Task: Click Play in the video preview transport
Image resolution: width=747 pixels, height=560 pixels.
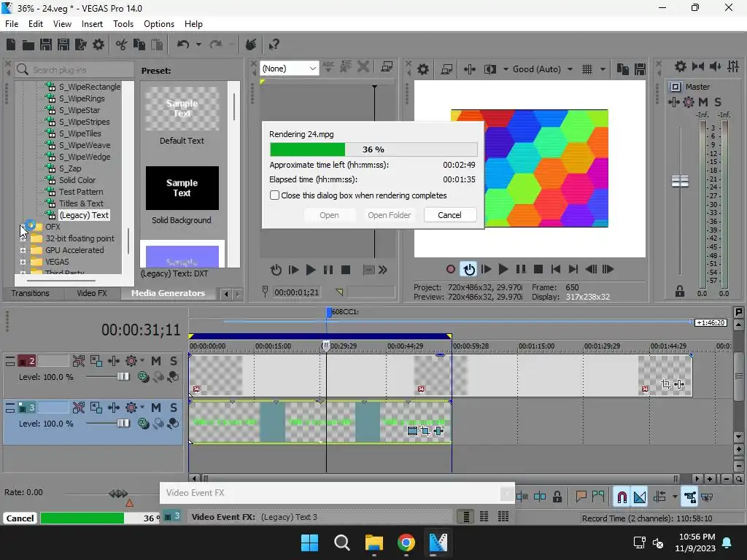Action: click(503, 270)
